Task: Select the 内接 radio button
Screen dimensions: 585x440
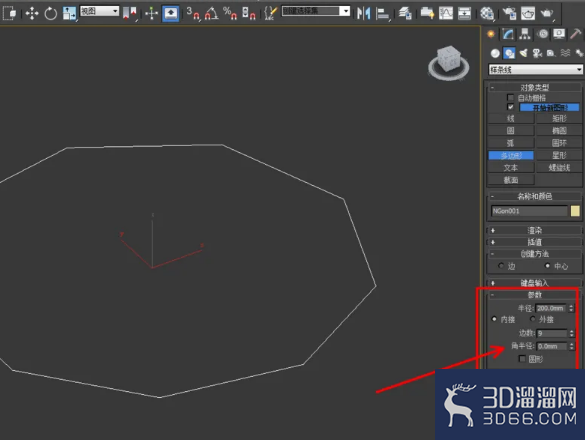Action: coord(494,319)
